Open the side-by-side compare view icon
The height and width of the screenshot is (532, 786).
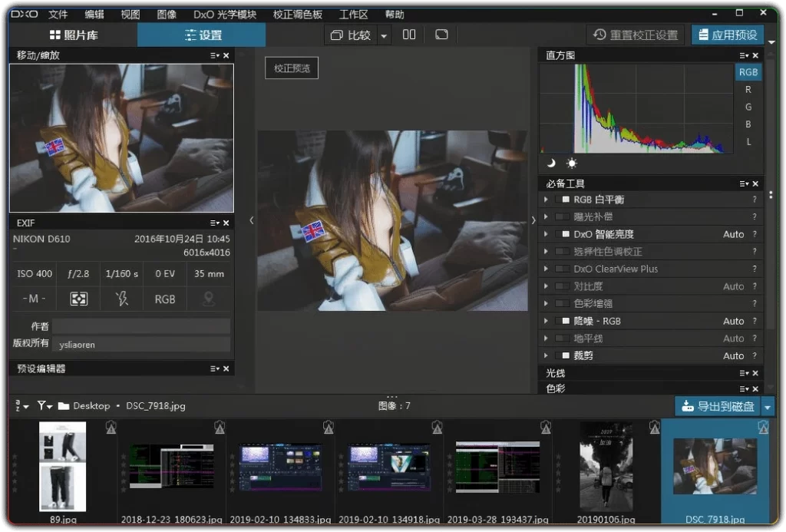pos(410,35)
